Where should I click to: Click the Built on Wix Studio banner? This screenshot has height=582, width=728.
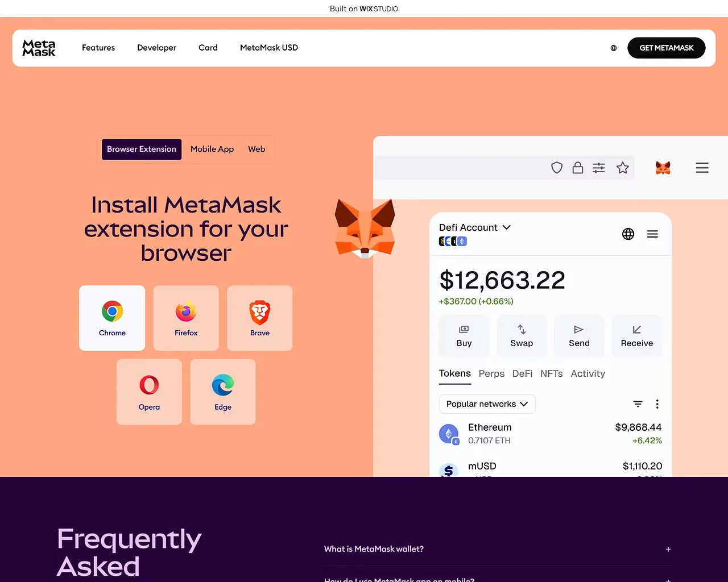click(364, 9)
